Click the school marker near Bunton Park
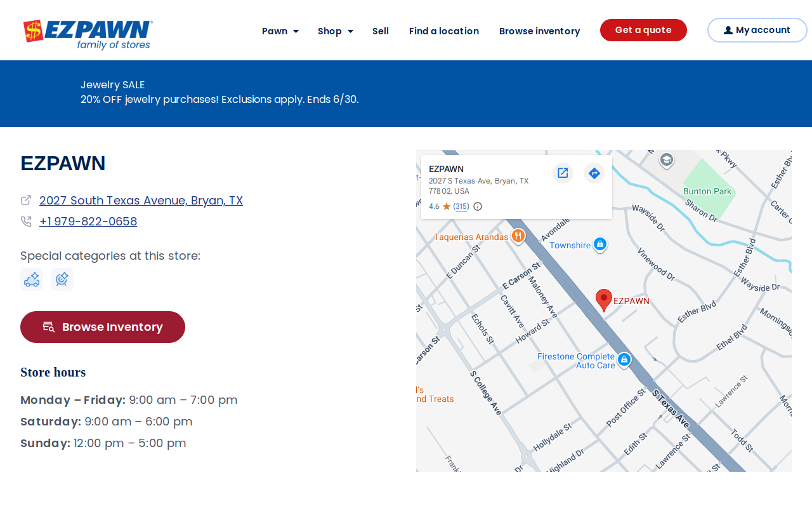 tap(666, 159)
